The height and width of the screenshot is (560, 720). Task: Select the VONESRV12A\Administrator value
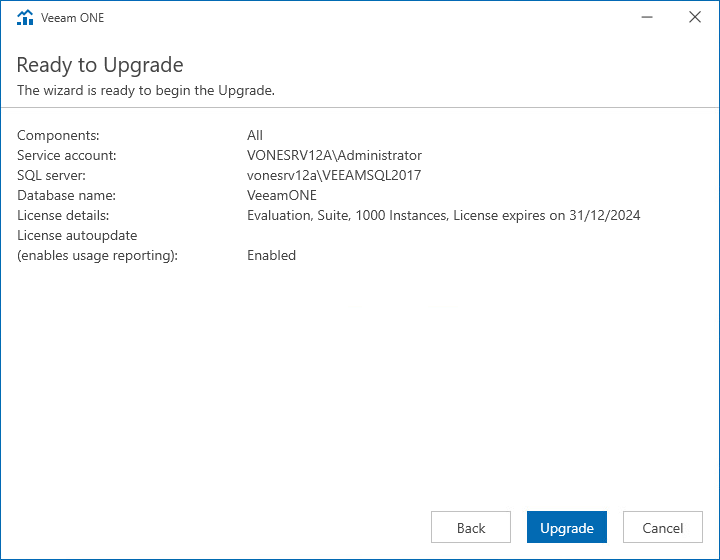pyautogui.click(x=334, y=156)
